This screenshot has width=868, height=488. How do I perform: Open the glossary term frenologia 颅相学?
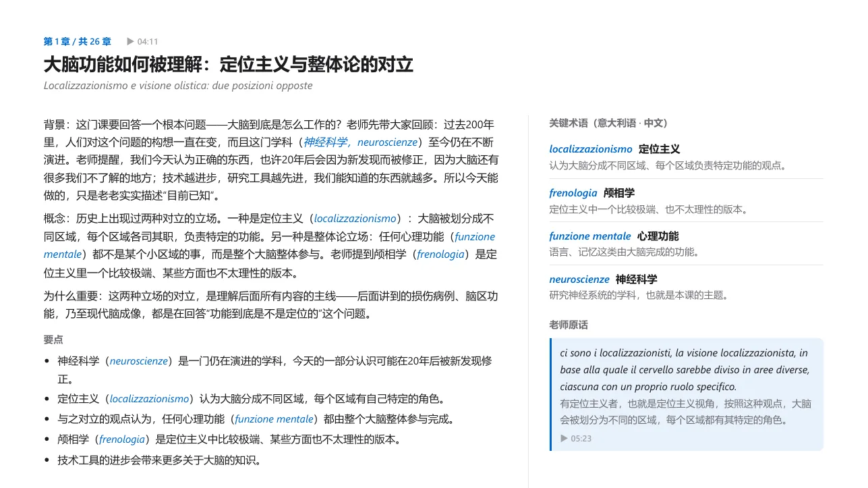coord(591,193)
